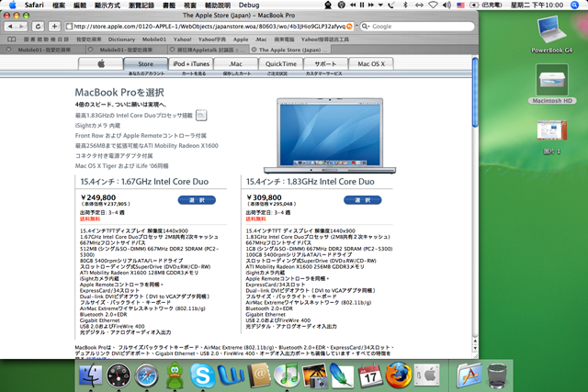Rewind to previous track in menu bar
Image resolution: width=588 pixels, height=392 pixels.
point(353,5)
